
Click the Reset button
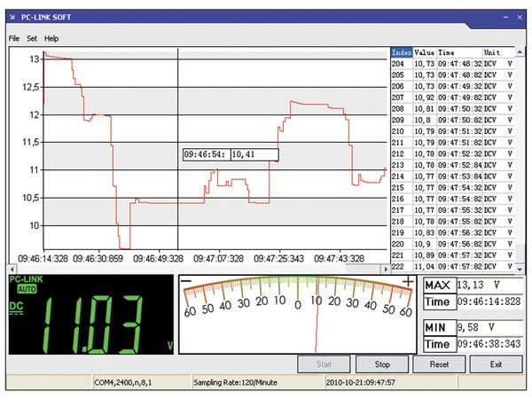[439, 364]
